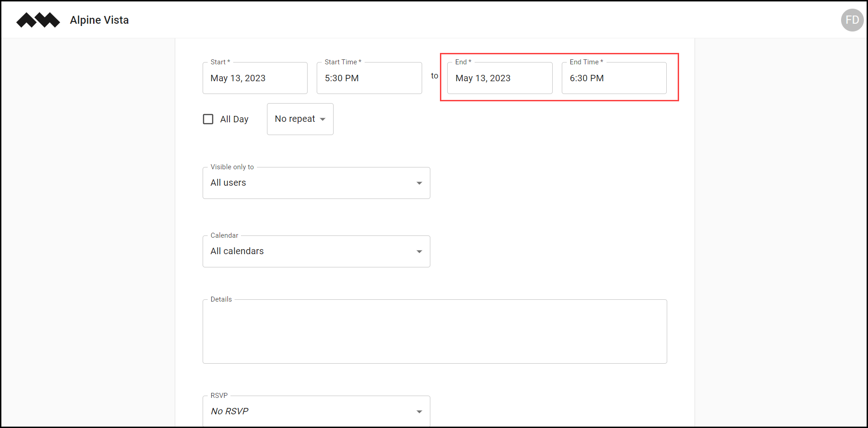Viewport: 868px width, 428px height.
Task: Expand the Visible only to dropdown
Action: (316, 183)
